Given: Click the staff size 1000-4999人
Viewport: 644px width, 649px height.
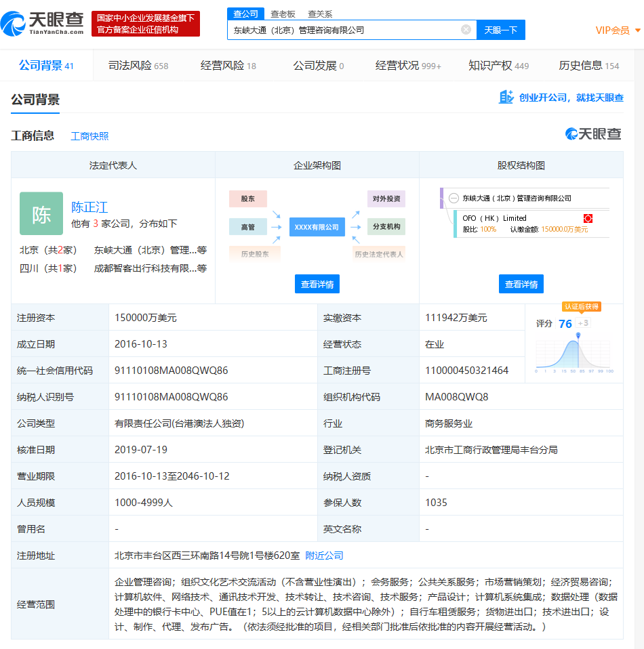Looking at the screenshot, I should tap(143, 503).
